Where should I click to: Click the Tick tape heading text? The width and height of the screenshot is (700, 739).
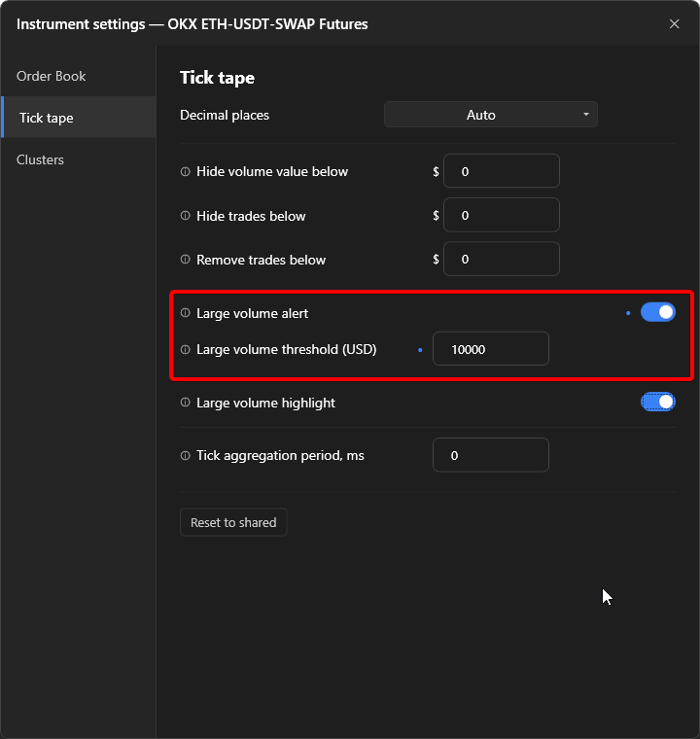(218, 78)
